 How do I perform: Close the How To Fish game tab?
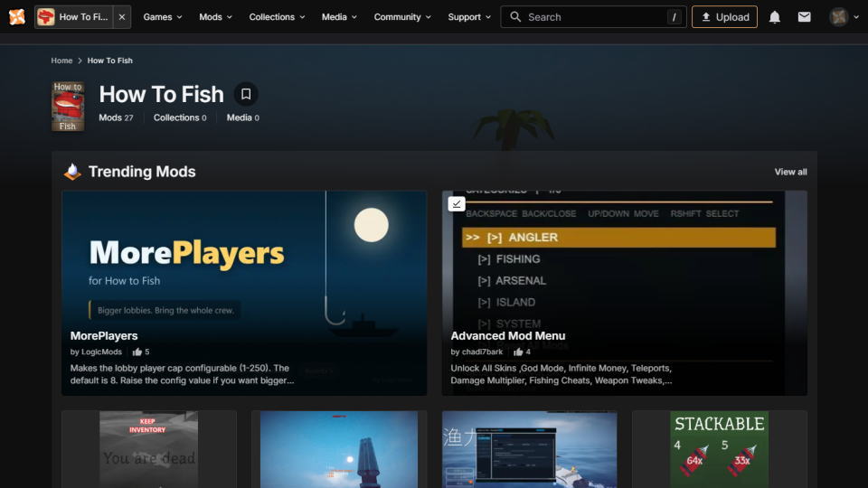122,17
